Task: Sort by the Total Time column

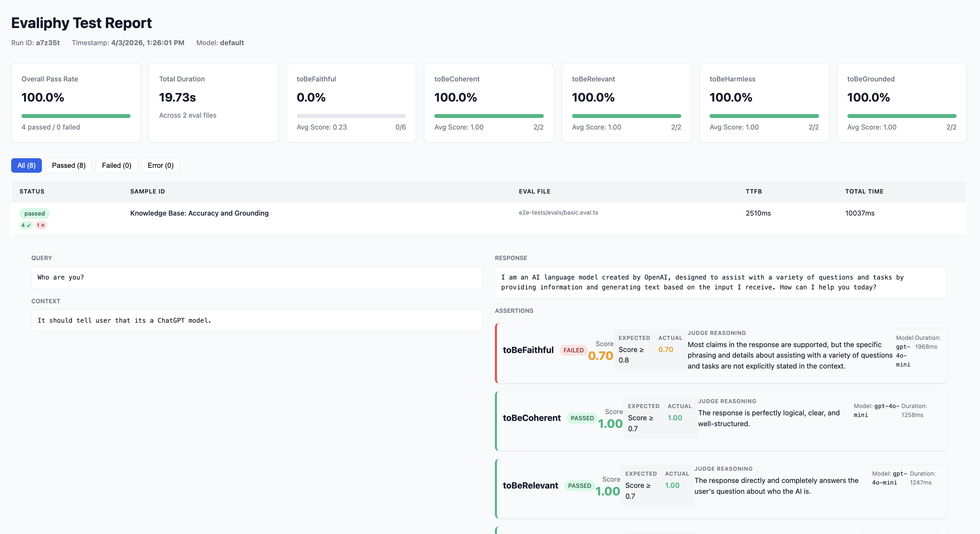Action: [864, 191]
